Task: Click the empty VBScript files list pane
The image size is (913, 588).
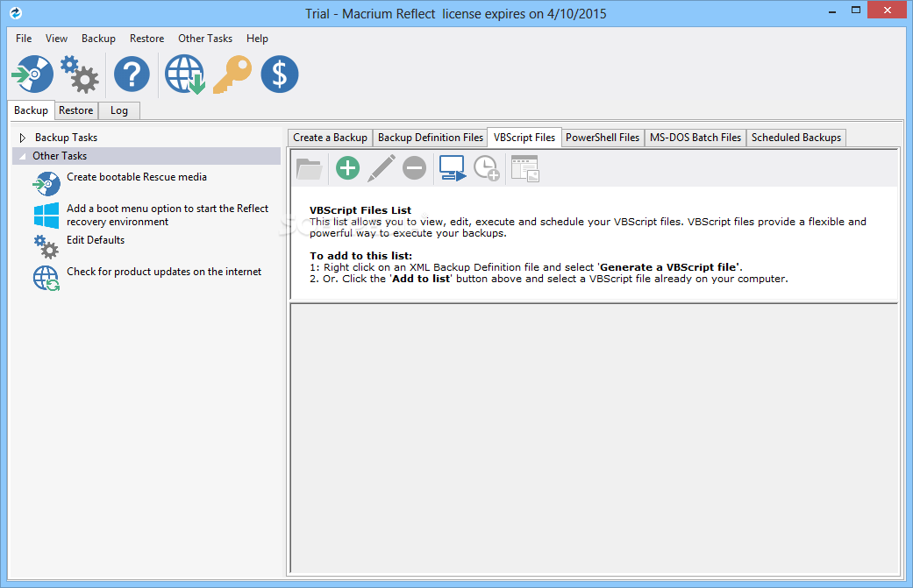Action: (x=594, y=438)
